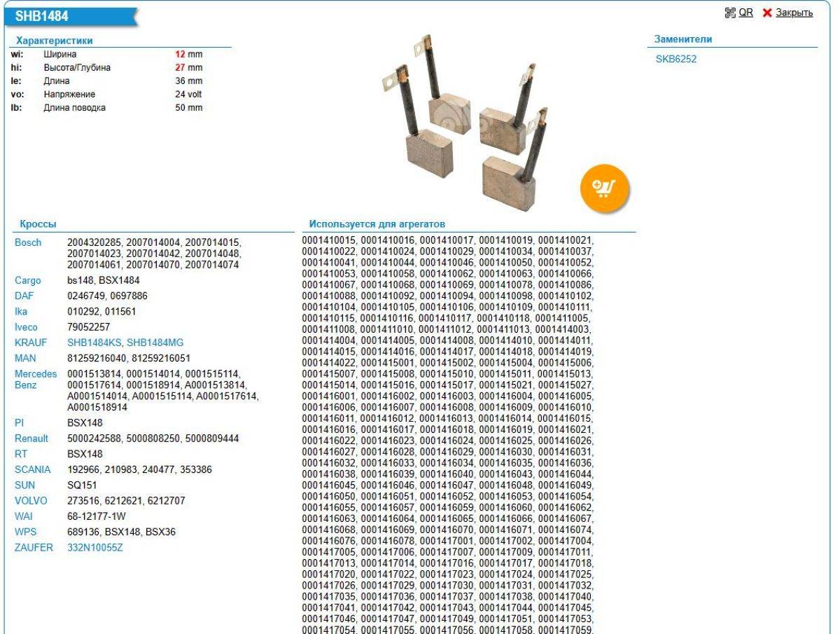This screenshot has height=634, width=840.
Task: Open the QR code icon
Action: (729, 13)
